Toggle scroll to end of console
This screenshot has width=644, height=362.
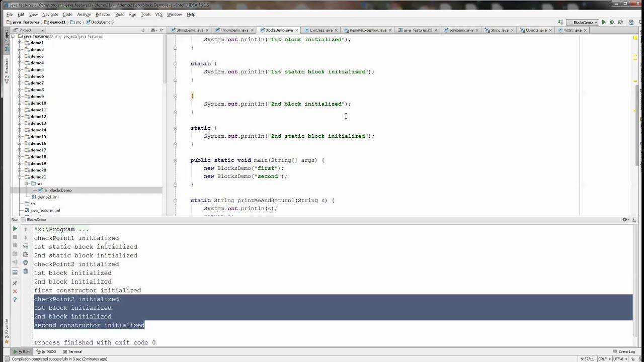click(x=26, y=254)
